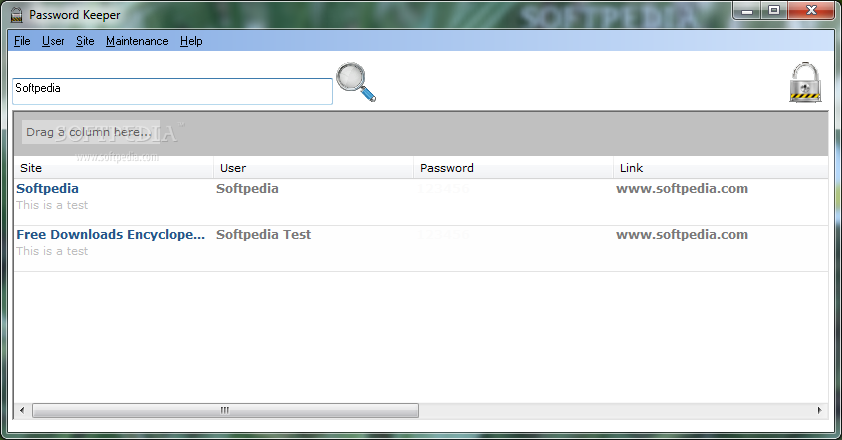The height and width of the screenshot is (440, 842).
Task: Maximize the Password Keeper window
Action: click(774, 10)
